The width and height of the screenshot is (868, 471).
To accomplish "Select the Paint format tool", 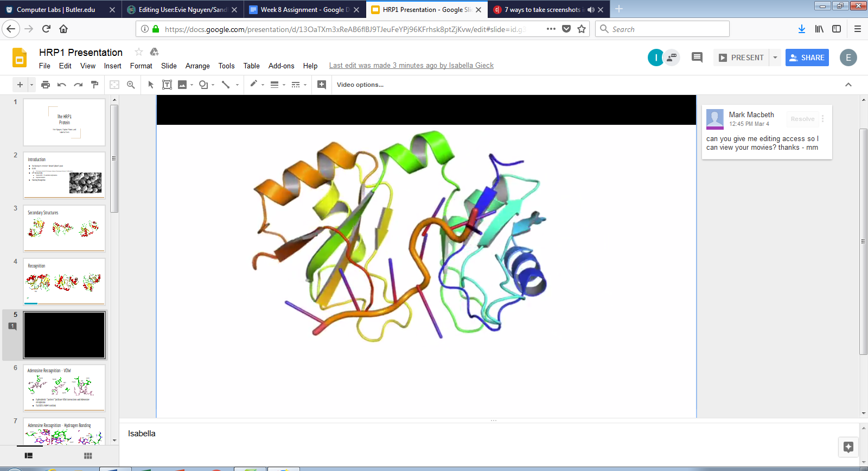I will coord(95,85).
